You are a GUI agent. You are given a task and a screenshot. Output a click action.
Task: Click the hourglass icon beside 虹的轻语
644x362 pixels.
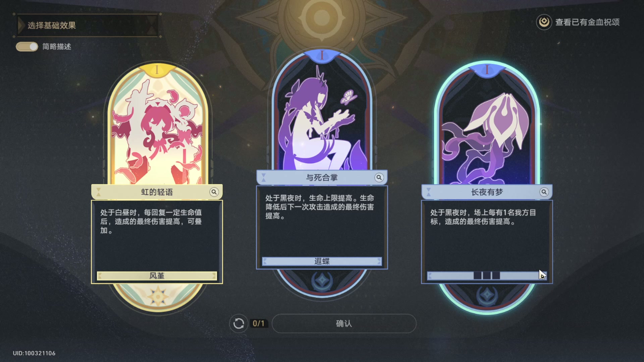(99, 192)
